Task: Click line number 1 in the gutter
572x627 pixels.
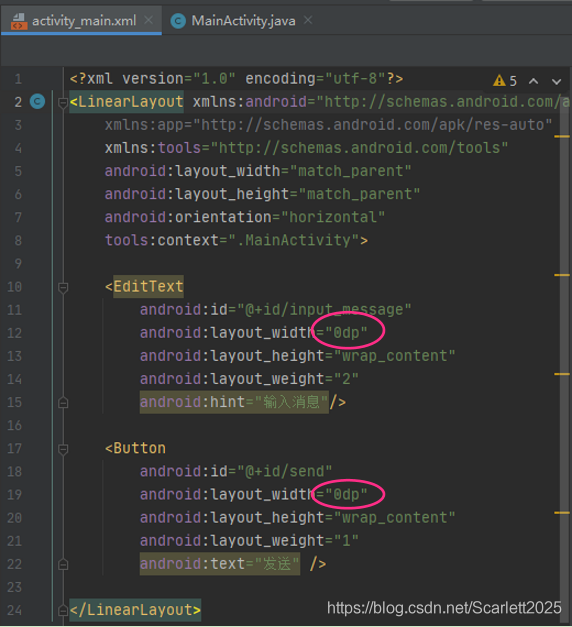Action: [x=18, y=79]
